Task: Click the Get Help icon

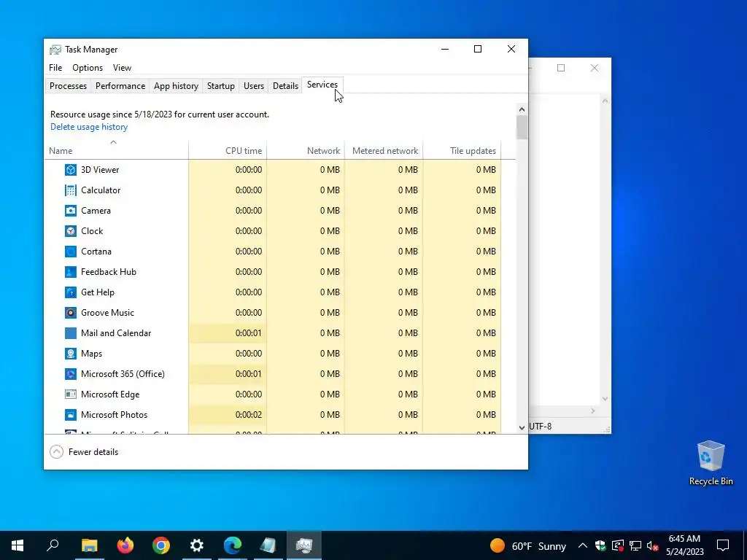Action: pos(71,292)
